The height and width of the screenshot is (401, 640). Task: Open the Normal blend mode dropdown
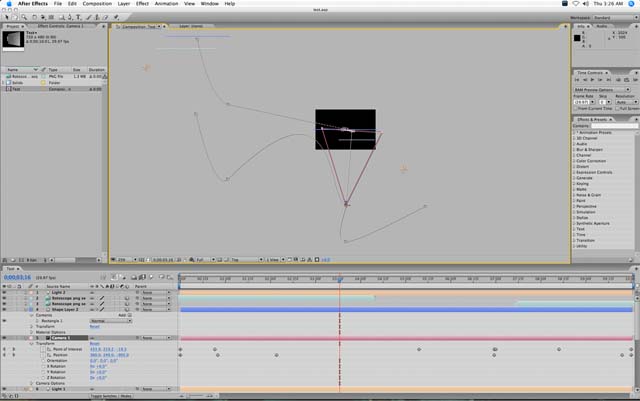[x=111, y=321]
